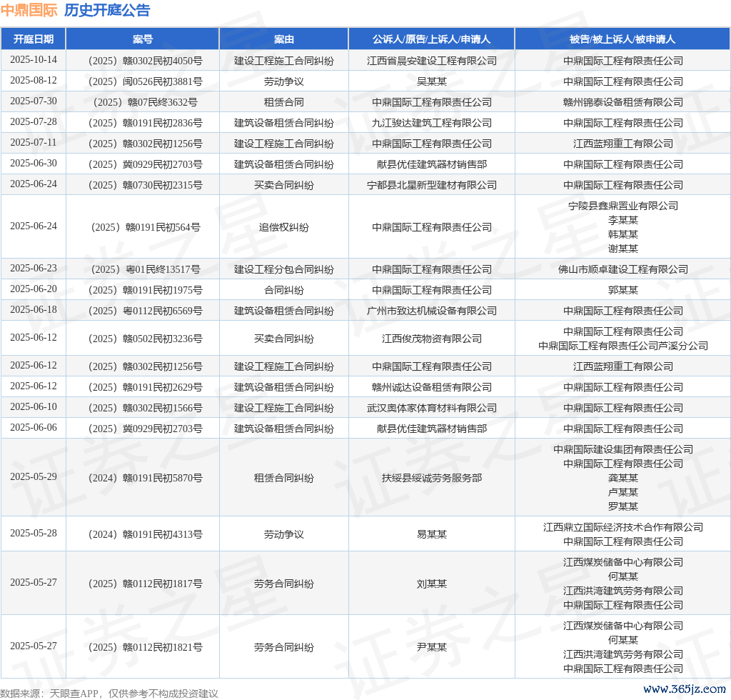The image size is (731, 700).
Task: Open case (2024)赣0191民初5870号
Action: [143, 478]
